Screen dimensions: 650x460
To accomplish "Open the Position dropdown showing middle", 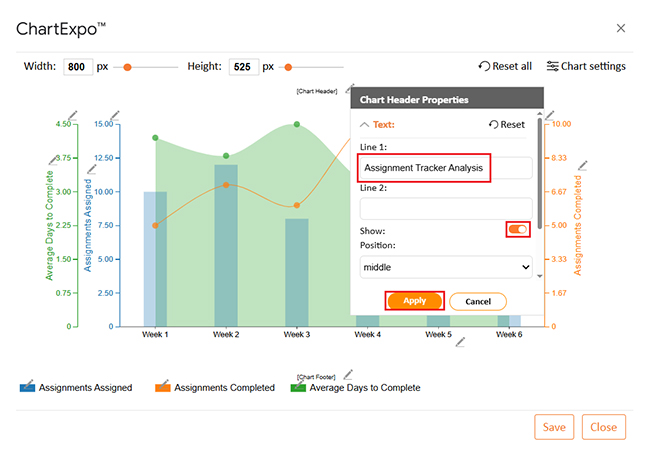I will coord(446,267).
